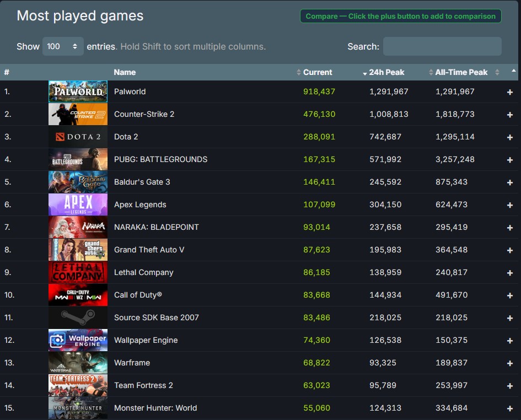Add Monster Hunter: World to comparison
Image resolution: width=521 pixels, height=420 pixels.
(x=510, y=408)
